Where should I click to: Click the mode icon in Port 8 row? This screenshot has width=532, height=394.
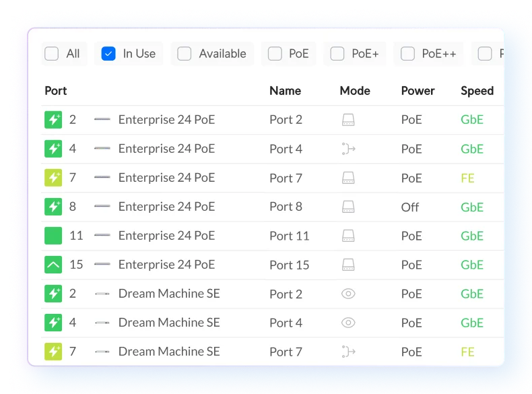(x=348, y=207)
